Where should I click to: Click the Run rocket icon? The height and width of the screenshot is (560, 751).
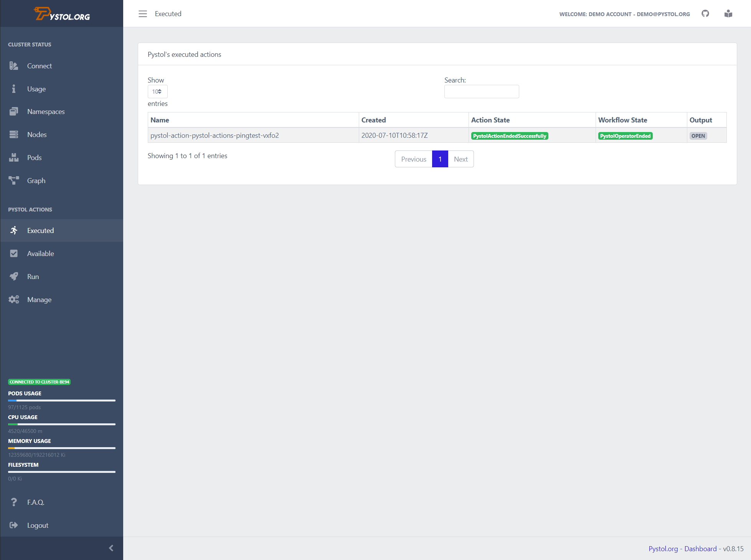pos(14,276)
